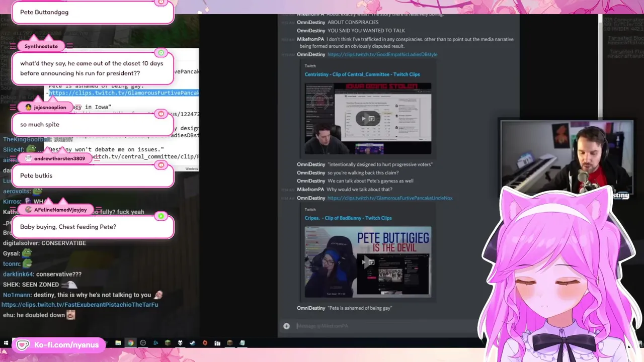The width and height of the screenshot is (644, 362).
Task: Click the 'Pete butkis' chat bubble
Action: pyautogui.click(x=93, y=175)
